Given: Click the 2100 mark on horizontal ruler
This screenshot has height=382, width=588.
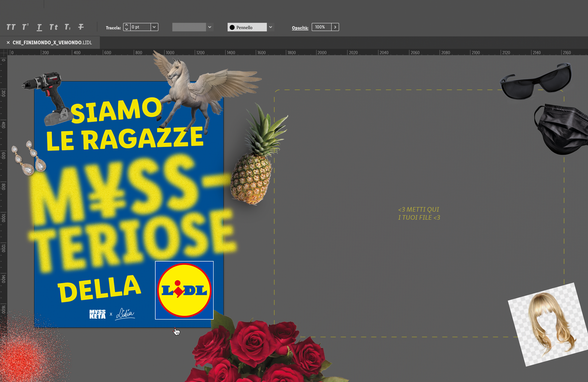Looking at the screenshot, I should tap(476, 53).
